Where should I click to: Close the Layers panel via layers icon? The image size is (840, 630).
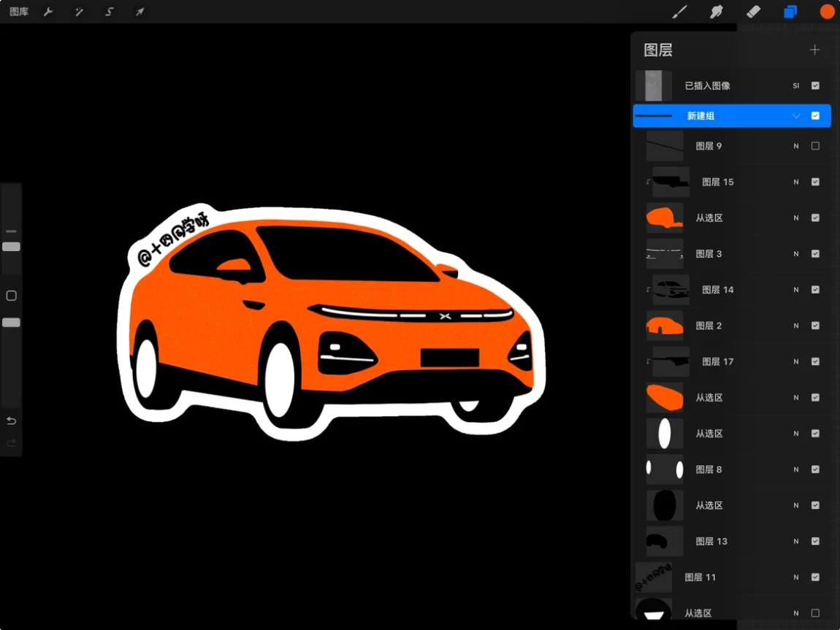(x=790, y=12)
